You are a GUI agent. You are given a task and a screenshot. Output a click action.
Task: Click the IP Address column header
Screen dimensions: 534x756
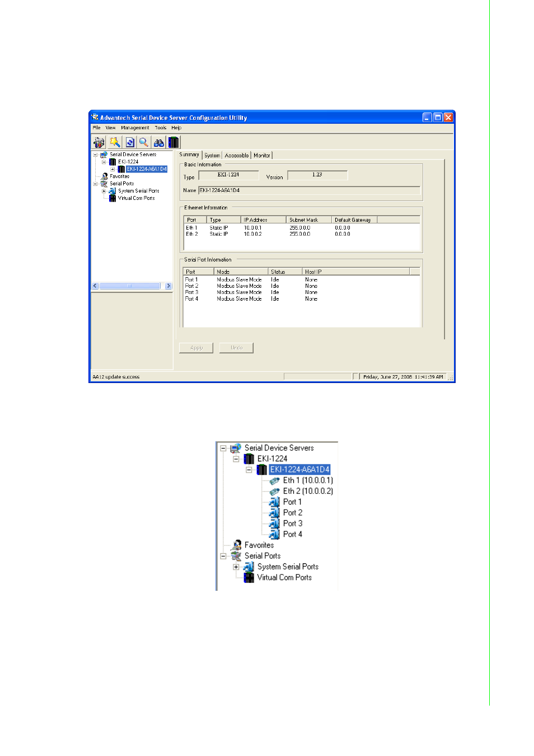pyautogui.click(x=264, y=220)
